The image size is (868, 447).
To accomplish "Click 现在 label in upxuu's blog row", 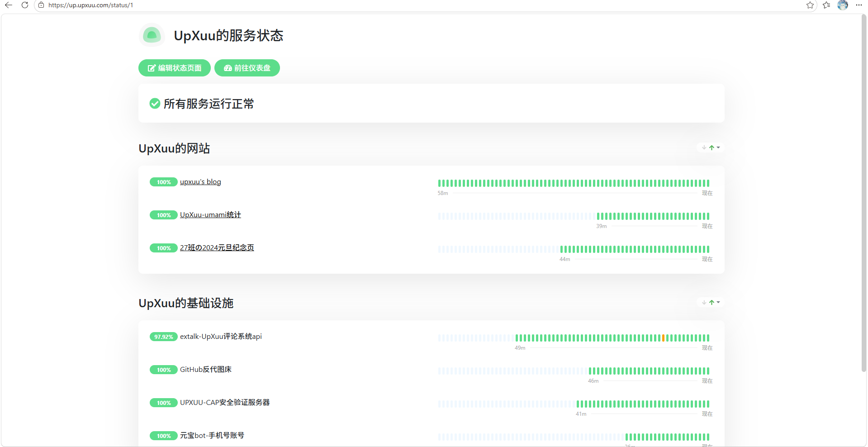I will [707, 193].
